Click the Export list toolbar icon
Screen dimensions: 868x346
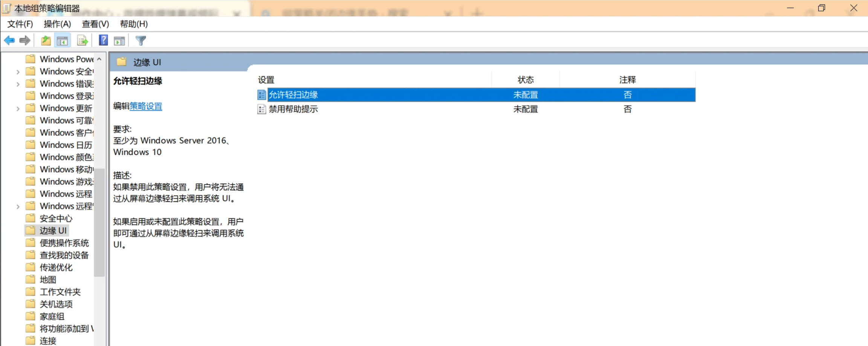point(82,40)
